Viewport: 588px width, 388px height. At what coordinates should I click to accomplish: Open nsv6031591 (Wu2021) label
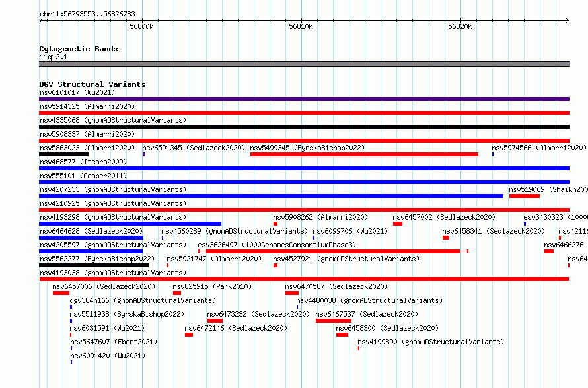(107, 328)
